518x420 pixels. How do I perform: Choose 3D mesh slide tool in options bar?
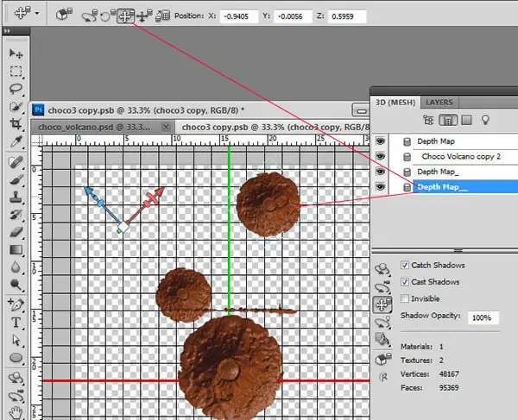[144, 16]
